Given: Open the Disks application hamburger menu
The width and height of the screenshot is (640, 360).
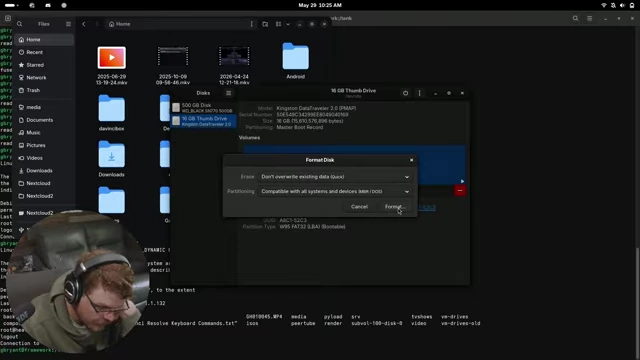Looking at the screenshot, I should click(x=229, y=93).
